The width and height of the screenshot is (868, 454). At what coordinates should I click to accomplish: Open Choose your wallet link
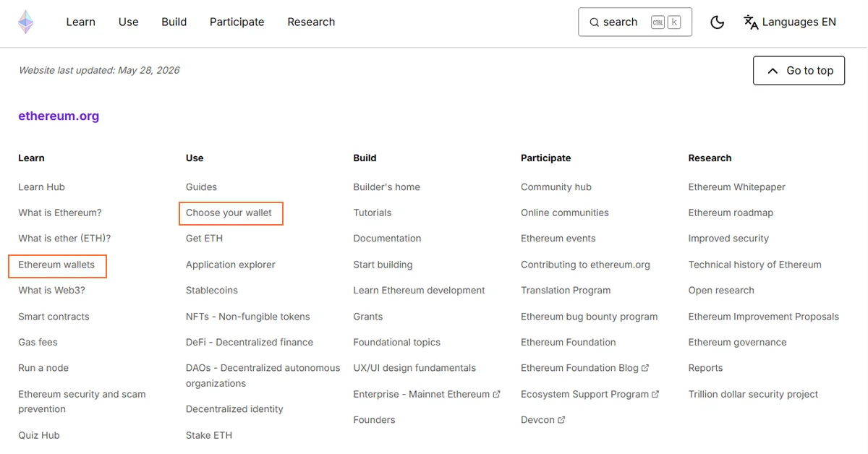pos(229,213)
